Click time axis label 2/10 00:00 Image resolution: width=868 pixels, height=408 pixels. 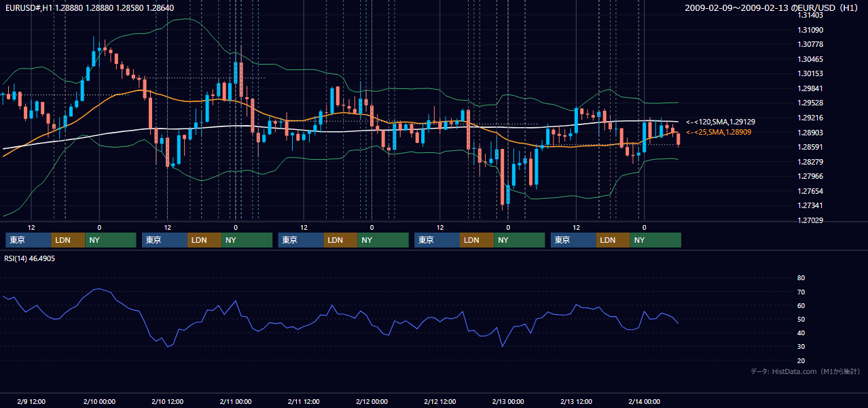[99, 401]
